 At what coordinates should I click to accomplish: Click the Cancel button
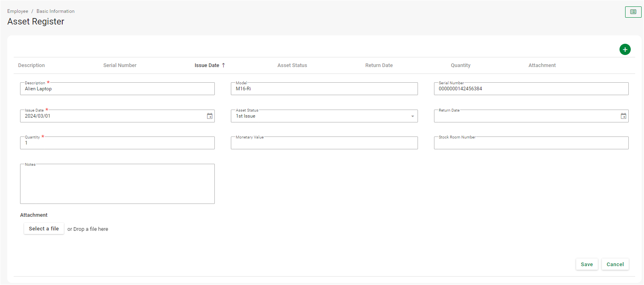(615, 264)
